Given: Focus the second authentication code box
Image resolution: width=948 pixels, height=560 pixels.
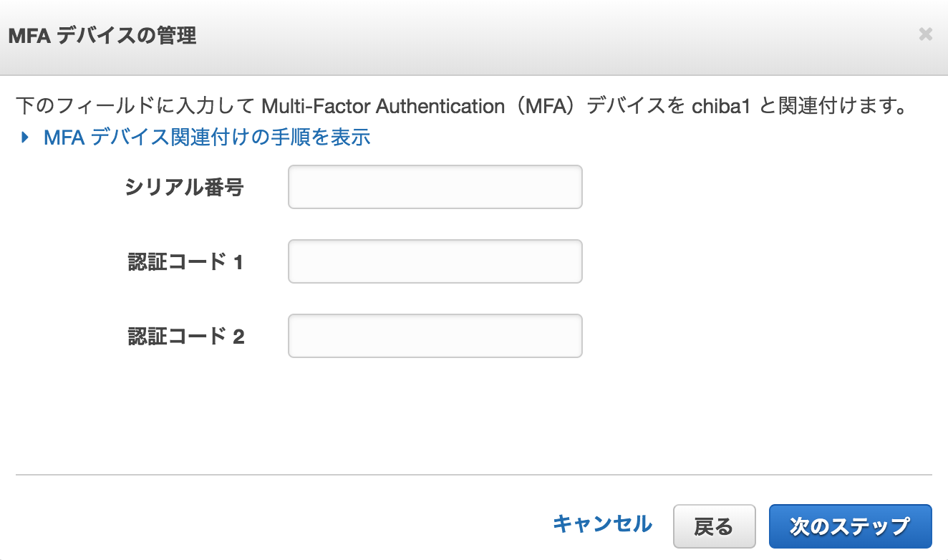Looking at the screenshot, I should 434,335.
